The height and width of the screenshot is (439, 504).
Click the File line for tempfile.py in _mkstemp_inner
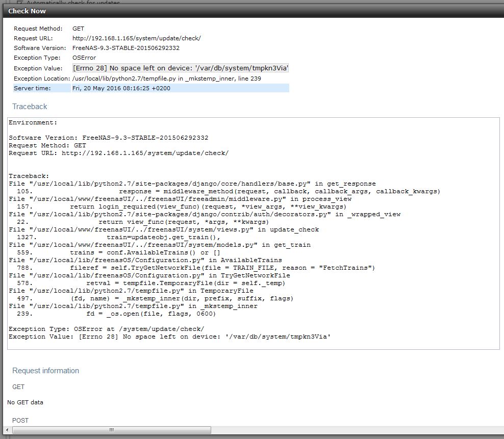[x=133, y=306]
